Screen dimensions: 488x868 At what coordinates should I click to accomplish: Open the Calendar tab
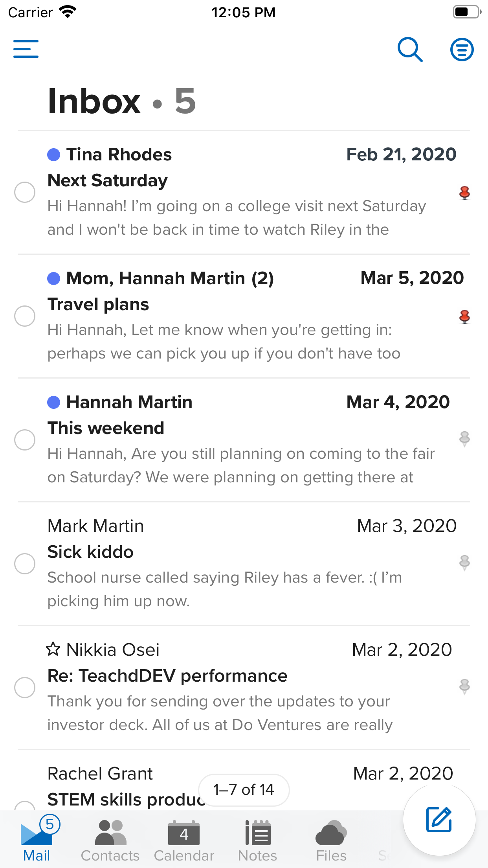point(184,840)
